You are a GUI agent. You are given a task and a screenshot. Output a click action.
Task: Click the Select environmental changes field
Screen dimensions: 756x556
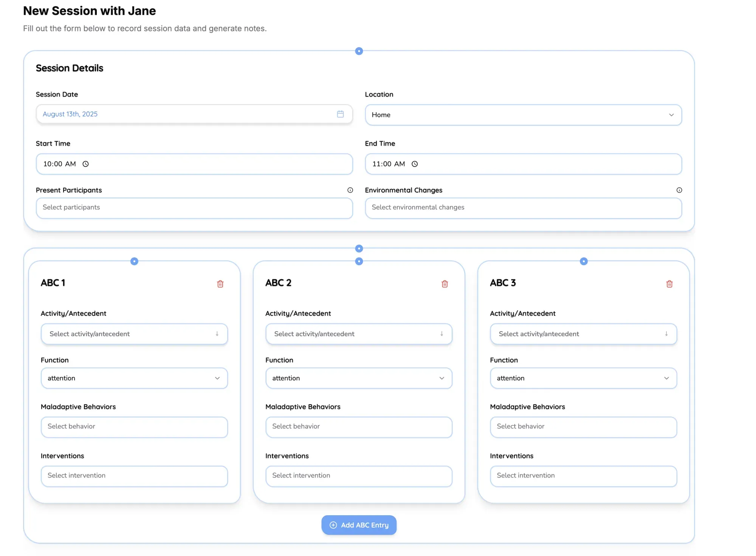(x=524, y=208)
